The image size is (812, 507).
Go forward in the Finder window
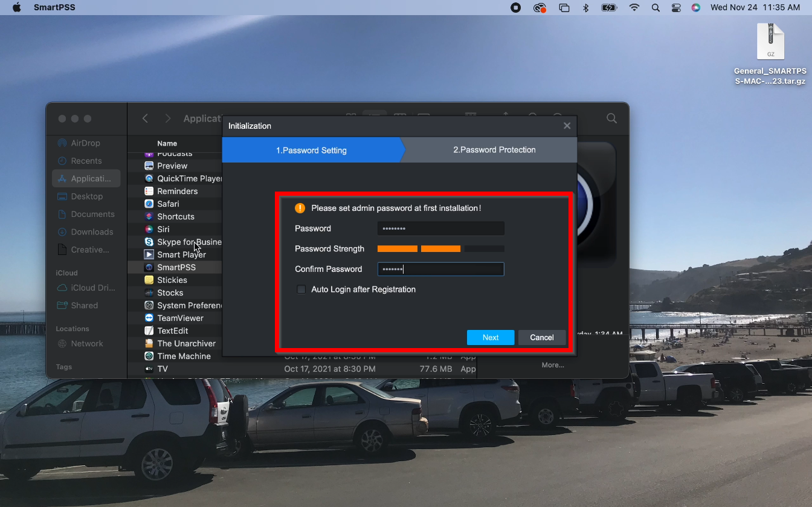click(168, 118)
